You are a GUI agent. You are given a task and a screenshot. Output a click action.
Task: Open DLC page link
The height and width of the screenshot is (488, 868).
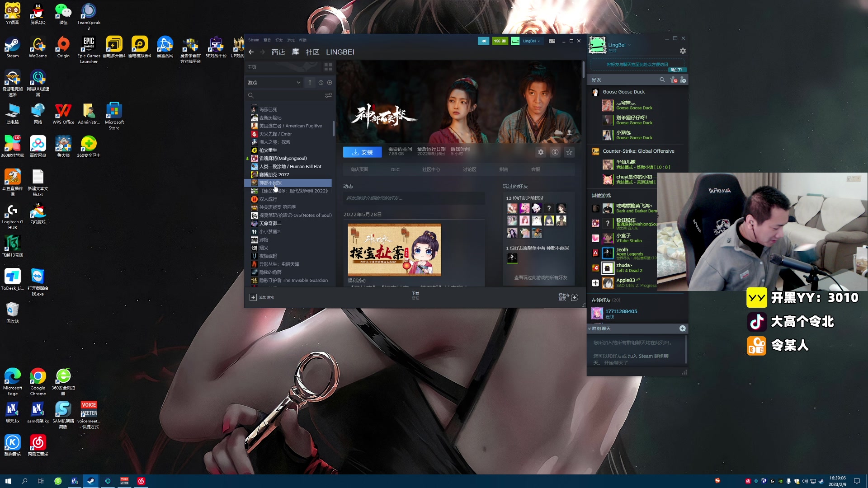[395, 169]
